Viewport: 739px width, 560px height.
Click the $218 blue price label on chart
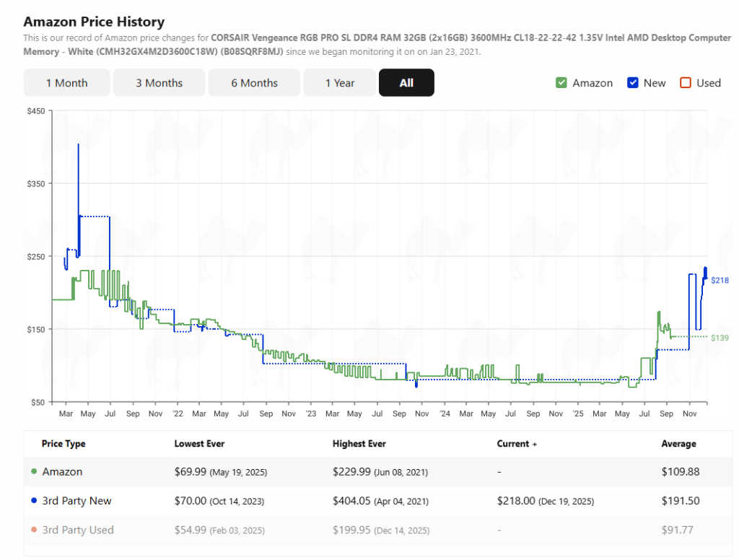pyautogui.click(x=720, y=280)
